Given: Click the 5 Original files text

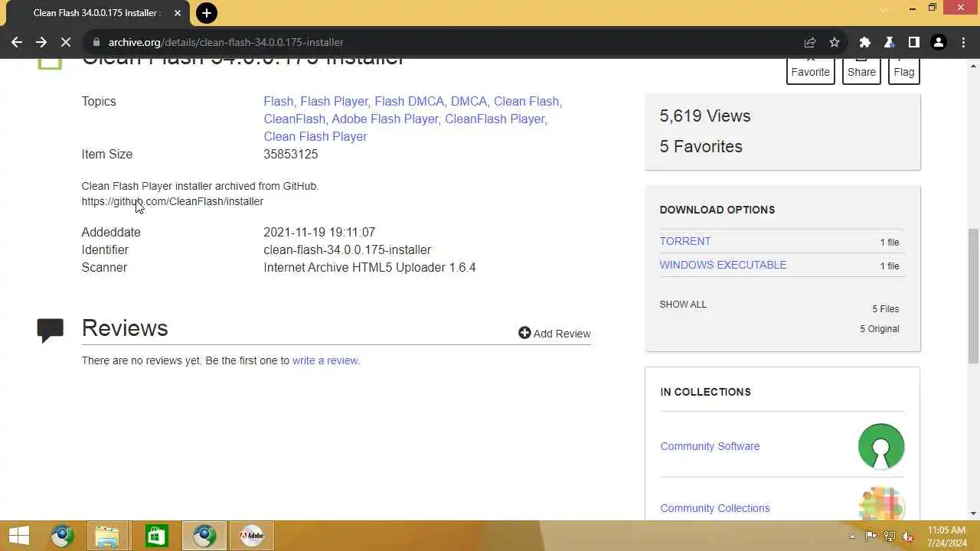Looking at the screenshot, I should point(880,329).
